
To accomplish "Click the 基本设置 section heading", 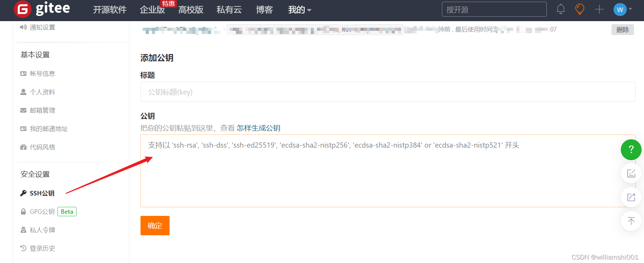I will coord(35,55).
